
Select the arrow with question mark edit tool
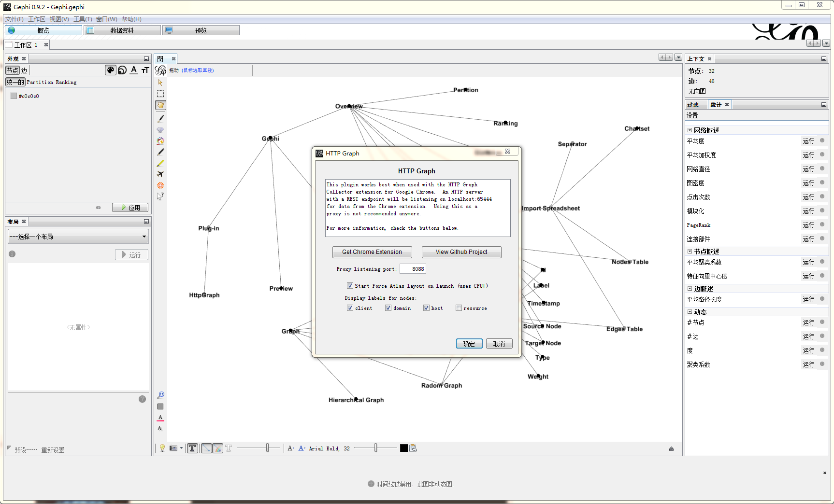(x=160, y=196)
